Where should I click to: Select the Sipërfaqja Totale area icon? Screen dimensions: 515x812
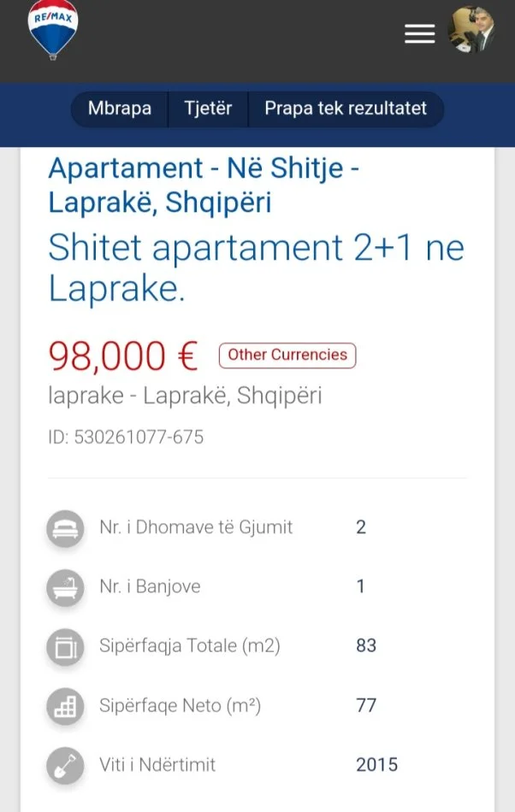[x=65, y=646]
